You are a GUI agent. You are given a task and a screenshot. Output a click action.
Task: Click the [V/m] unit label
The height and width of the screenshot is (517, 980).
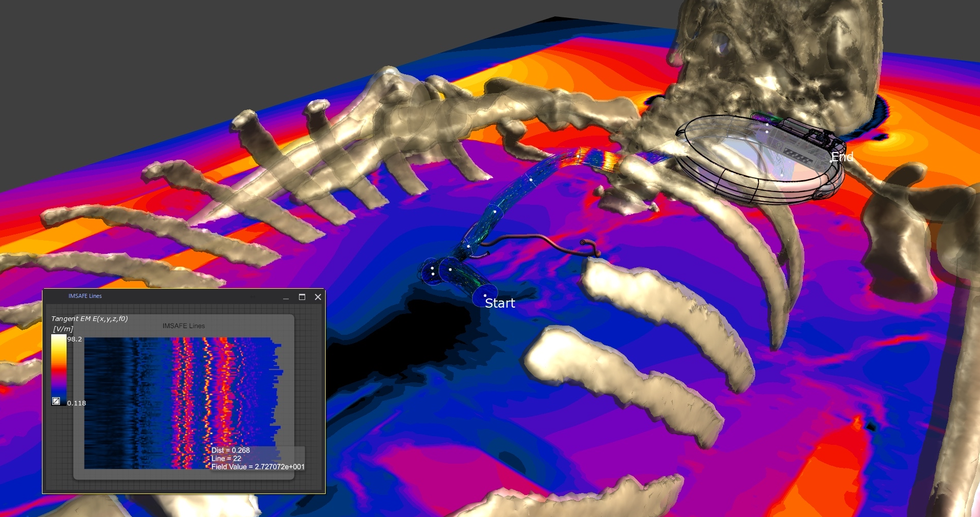pyautogui.click(x=63, y=329)
